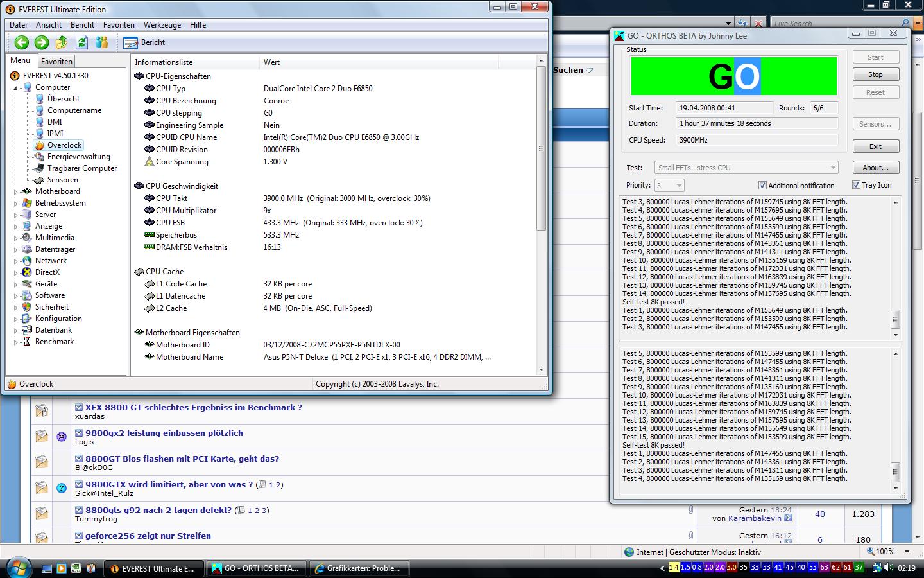This screenshot has height=578, width=924.
Task: Toggle checkbox for 8800GT Bios flashen thread
Action: (x=79, y=459)
